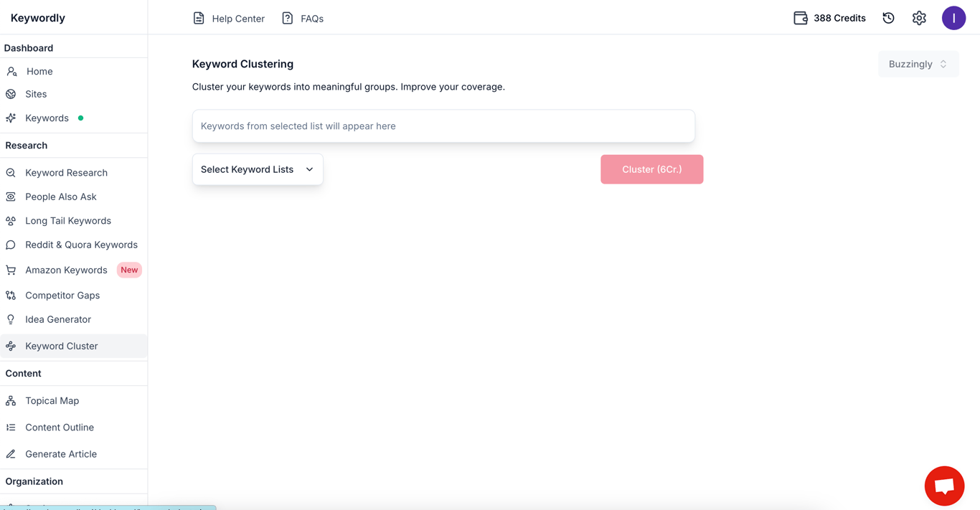Click the Amazon Keywords cart icon
This screenshot has width=980, height=510.
point(11,270)
